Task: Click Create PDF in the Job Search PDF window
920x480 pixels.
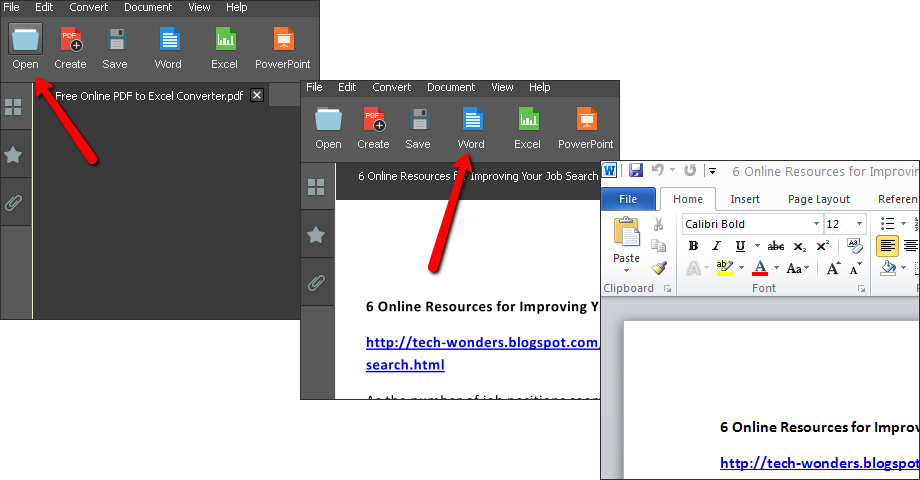Action: pyautogui.click(x=373, y=127)
